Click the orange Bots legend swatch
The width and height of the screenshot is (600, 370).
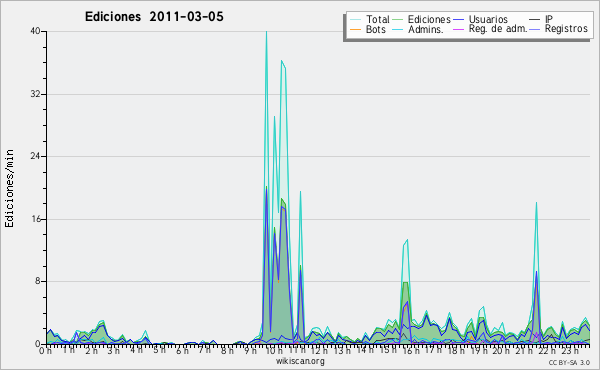pyautogui.click(x=355, y=29)
